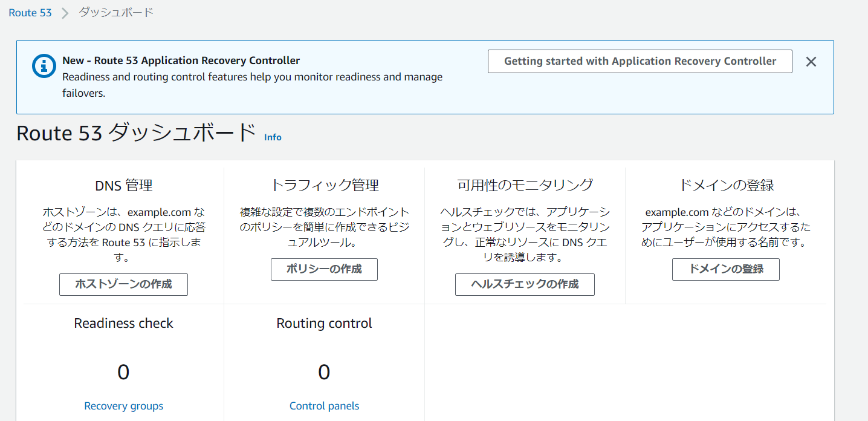Click the domain registration description text

pos(726,227)
